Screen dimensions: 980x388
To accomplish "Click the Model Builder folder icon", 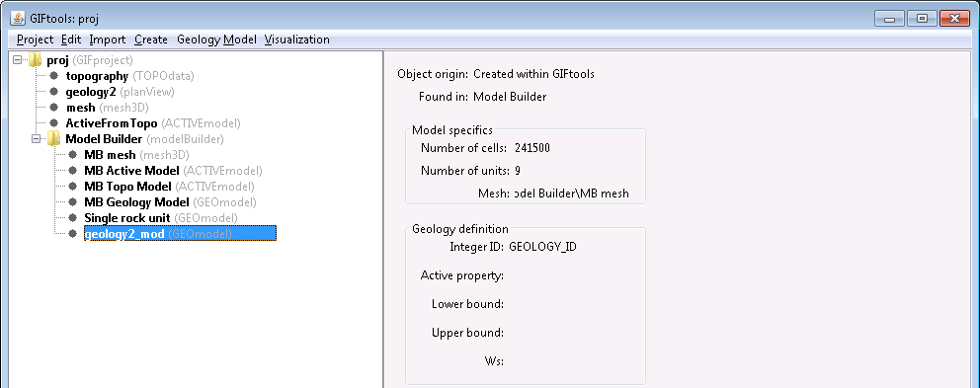I will [x=53, y=138].
